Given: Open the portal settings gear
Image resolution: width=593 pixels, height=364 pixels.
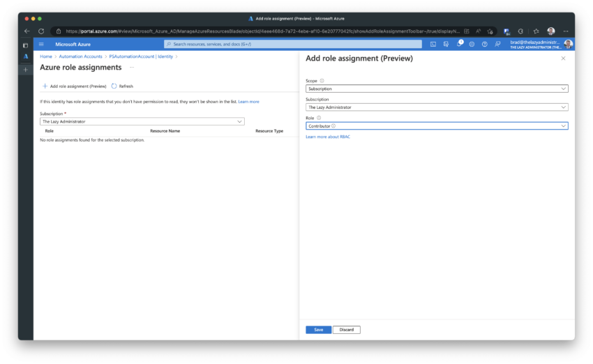Looking at the screenshot, I should point(472,44).
